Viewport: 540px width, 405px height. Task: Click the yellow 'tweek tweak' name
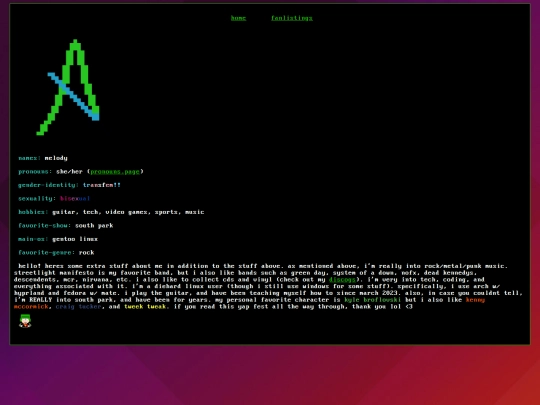pos(145,307)
